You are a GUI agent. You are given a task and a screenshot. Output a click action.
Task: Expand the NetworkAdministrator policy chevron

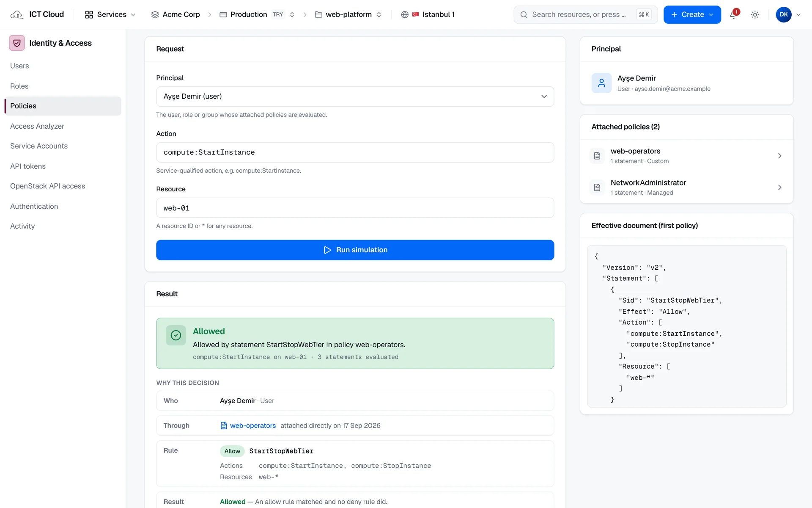tap(780, 188)
